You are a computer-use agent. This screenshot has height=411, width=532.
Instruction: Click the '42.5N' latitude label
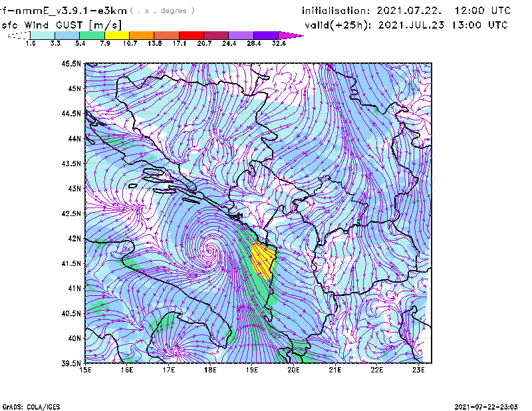71,213
